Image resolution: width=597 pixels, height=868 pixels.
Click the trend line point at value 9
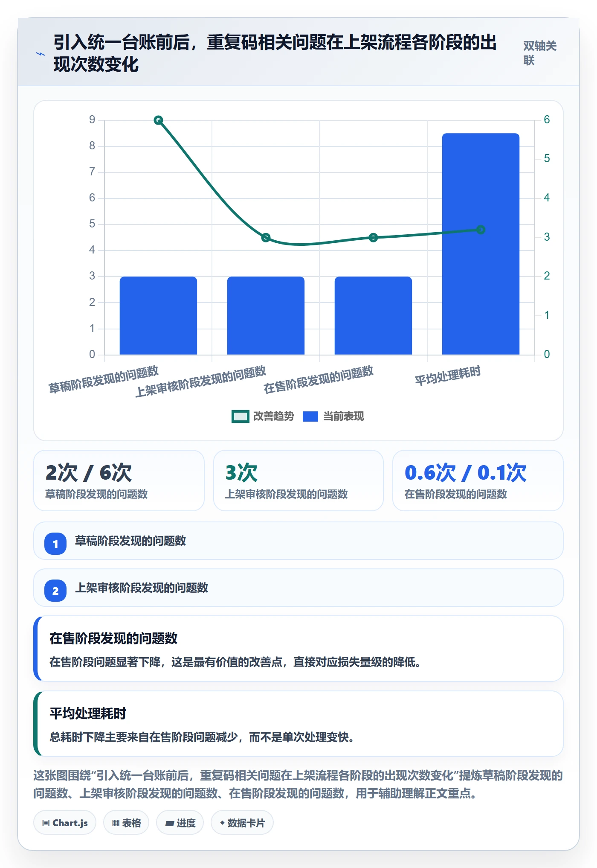point(158,120)
